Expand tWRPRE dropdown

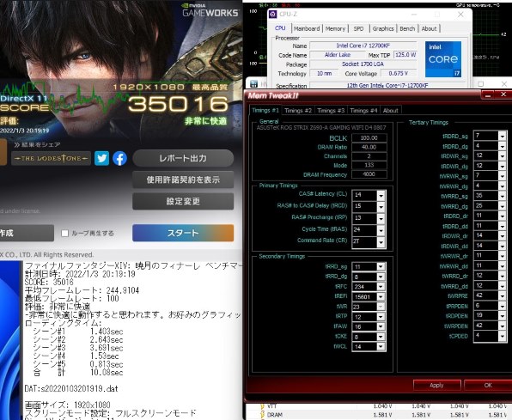[x=503, y=296]
